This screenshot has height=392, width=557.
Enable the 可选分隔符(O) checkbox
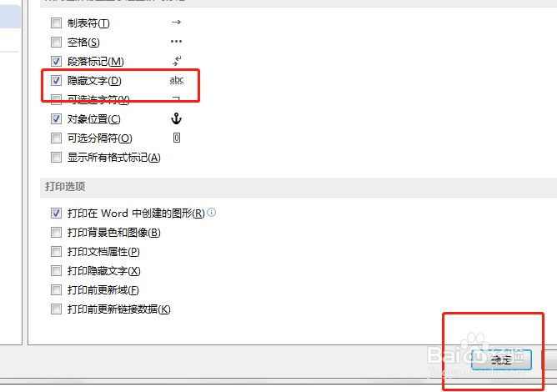(x=56, y=138)
